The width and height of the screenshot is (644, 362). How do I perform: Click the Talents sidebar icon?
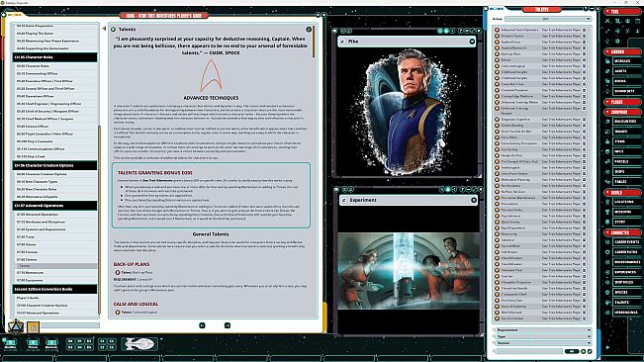pyautogui.click(x=607, y=302)
